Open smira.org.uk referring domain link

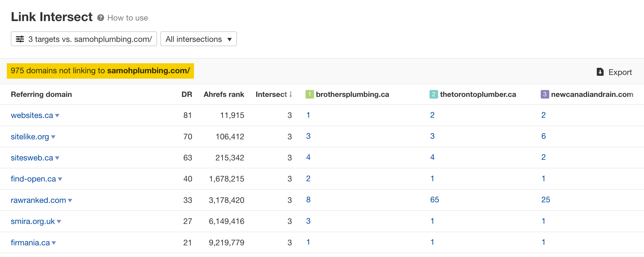[33, 221]
